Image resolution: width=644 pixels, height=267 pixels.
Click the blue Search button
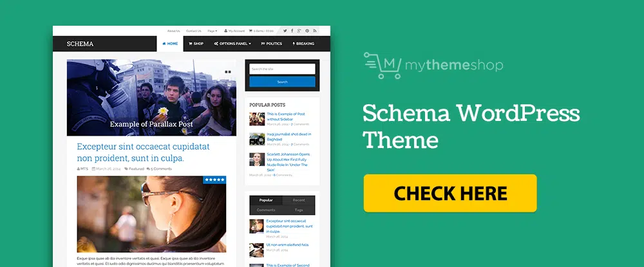(282, 82)
